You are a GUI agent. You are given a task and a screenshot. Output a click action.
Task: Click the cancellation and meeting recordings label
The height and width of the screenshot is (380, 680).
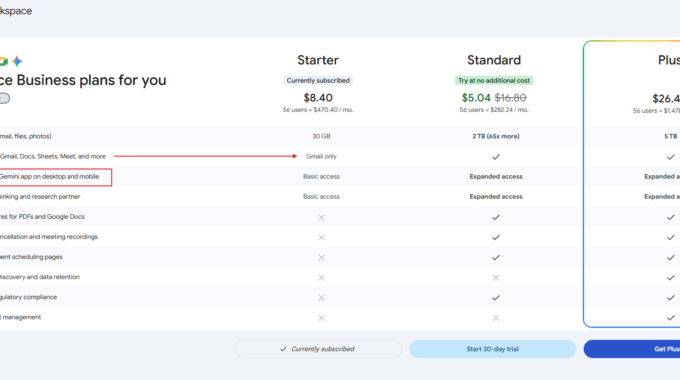coord(49,236)
